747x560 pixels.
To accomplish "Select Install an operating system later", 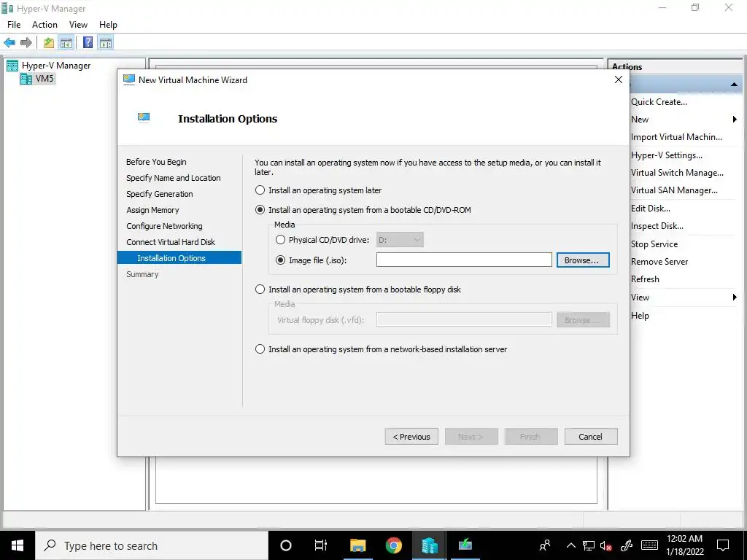I will tap(260, 190).
